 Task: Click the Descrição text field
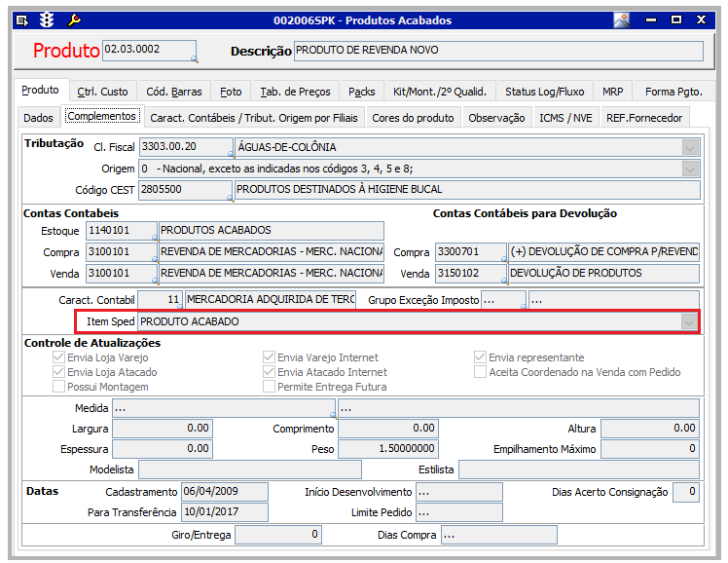point(497,51)
